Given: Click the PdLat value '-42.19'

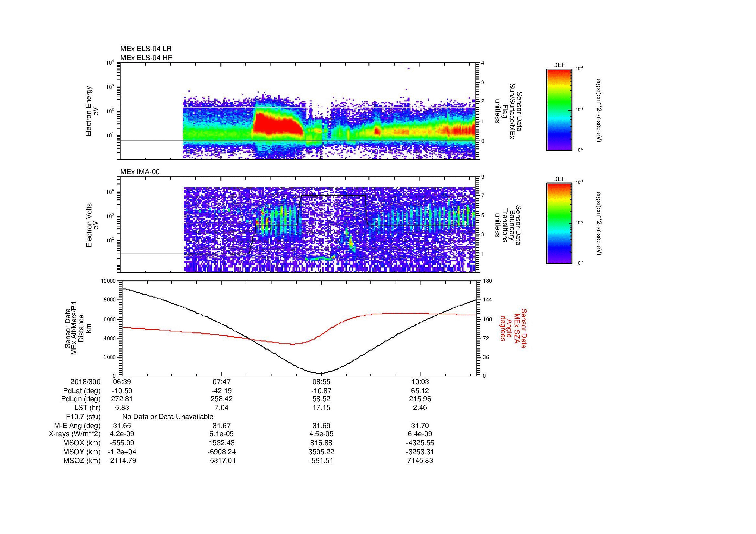Looking at the screenshot, I should coord(222,391).
